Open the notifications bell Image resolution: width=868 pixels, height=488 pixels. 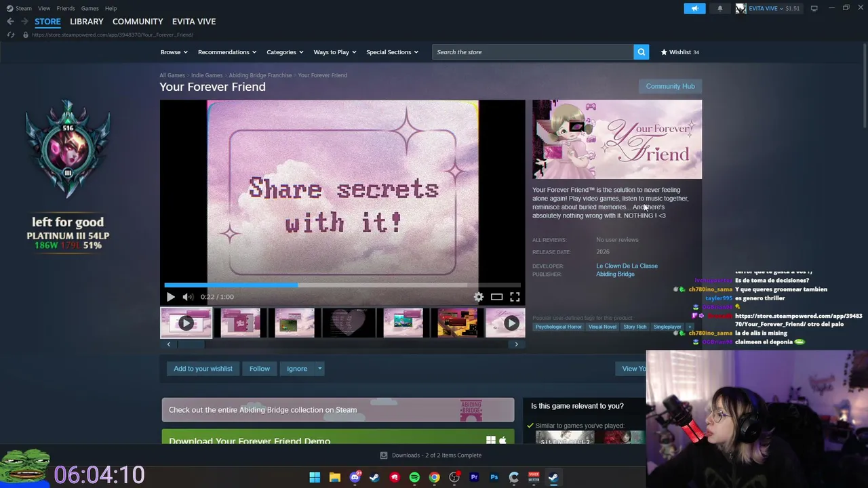pyautogui.click(x=720, y=8)
